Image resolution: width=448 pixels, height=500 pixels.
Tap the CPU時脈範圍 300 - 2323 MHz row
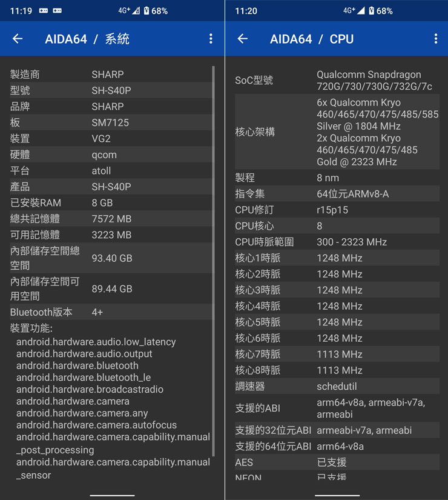[336, 242]
